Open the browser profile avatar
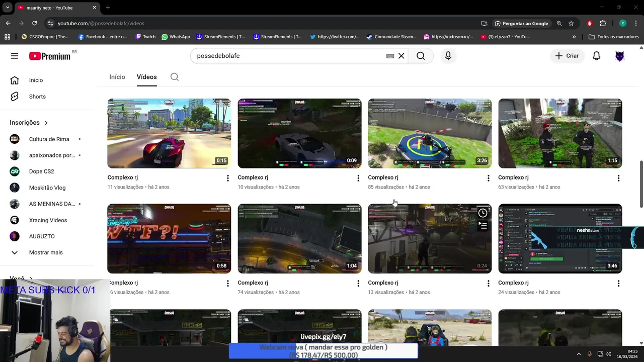The image size is (644, 362). [622, 23]
